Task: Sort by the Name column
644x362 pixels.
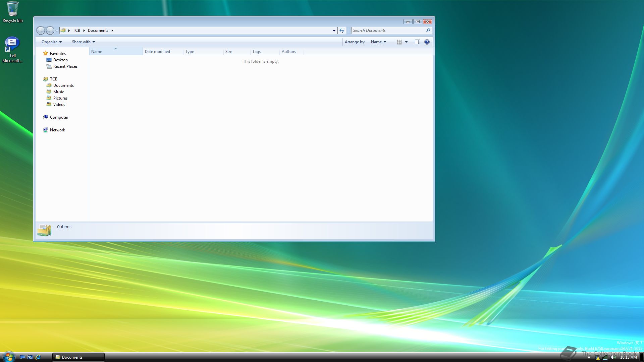Action: (x=116, y=52)
